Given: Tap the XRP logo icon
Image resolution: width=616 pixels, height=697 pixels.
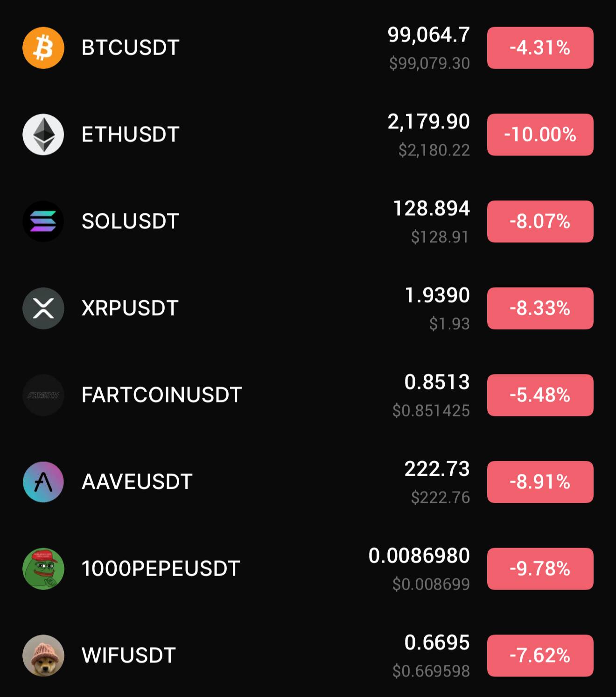Looking at the screenshot, I should point(43,308).
